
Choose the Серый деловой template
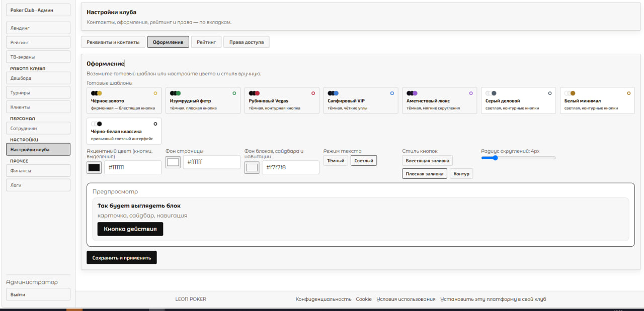coord(519,100)
